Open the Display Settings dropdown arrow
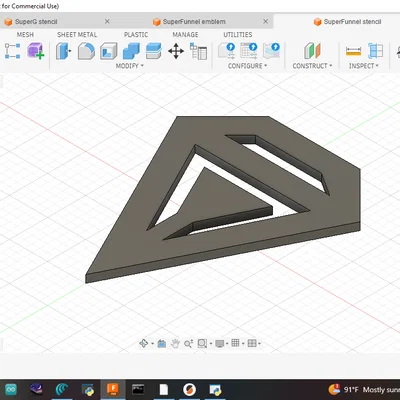This screenshot has height=400, width=400. click(227, 343)
